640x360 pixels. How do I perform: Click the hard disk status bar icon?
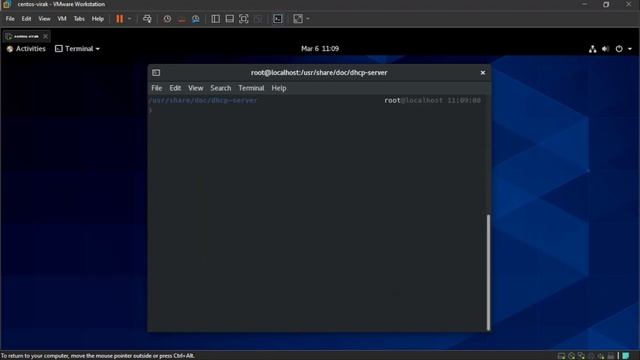coord(562,356)
